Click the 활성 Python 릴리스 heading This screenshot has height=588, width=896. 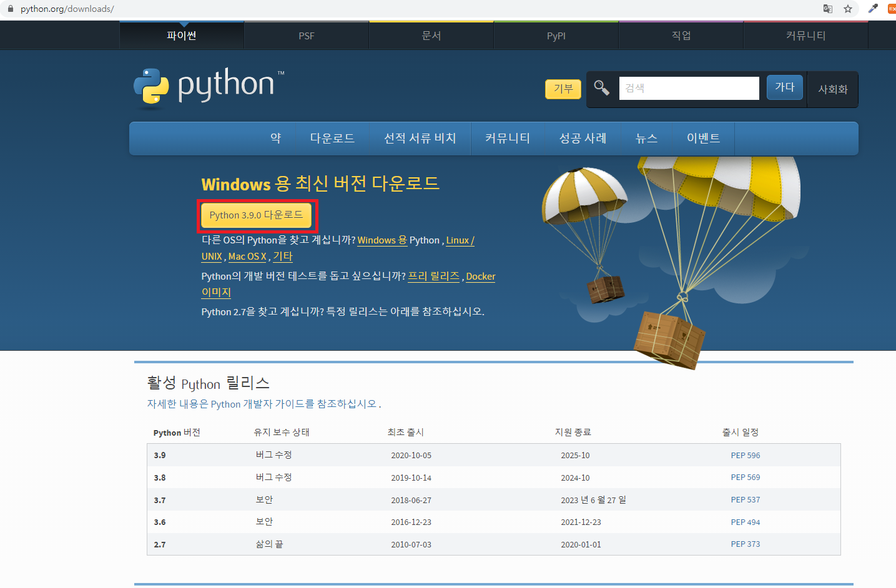coord(208,383)
